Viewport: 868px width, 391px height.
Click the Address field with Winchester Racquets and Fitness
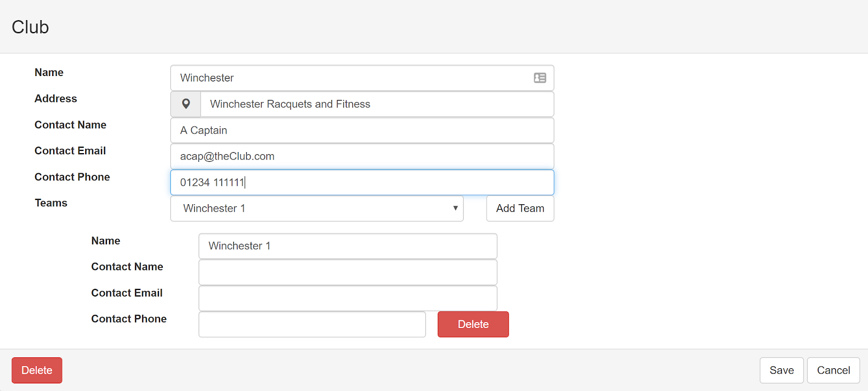tap(377, 104)
